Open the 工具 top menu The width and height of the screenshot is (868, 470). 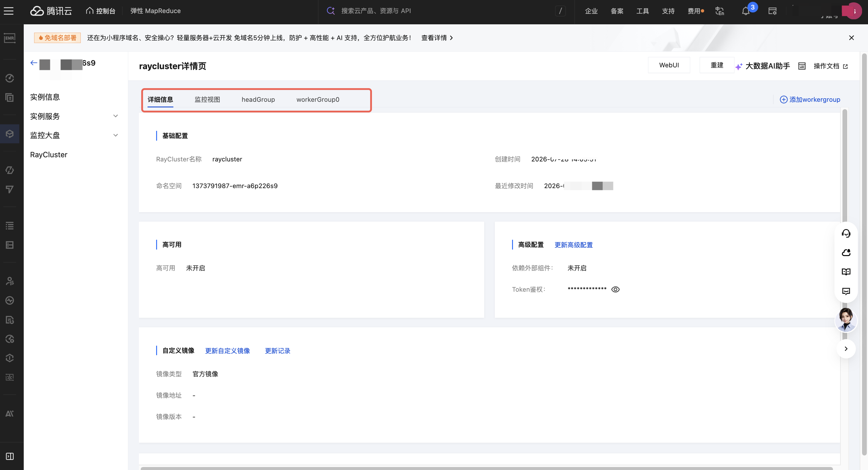click(x=643, y=11)
